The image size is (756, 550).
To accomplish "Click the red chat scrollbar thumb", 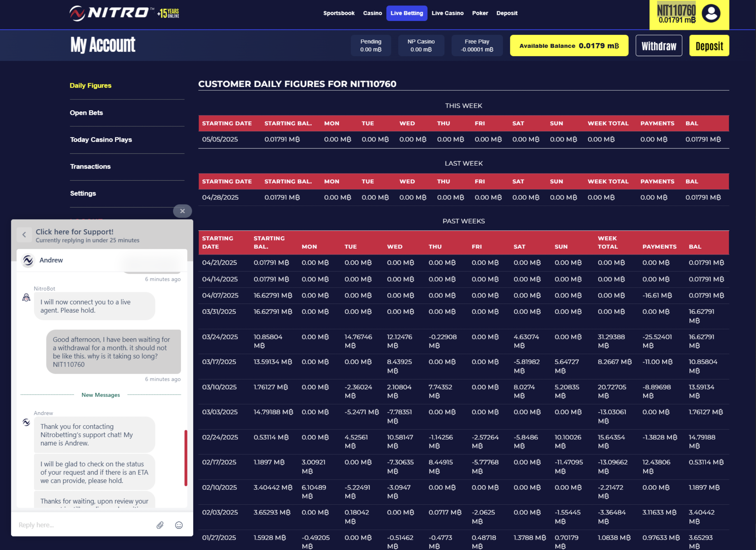I will point(186,458).
